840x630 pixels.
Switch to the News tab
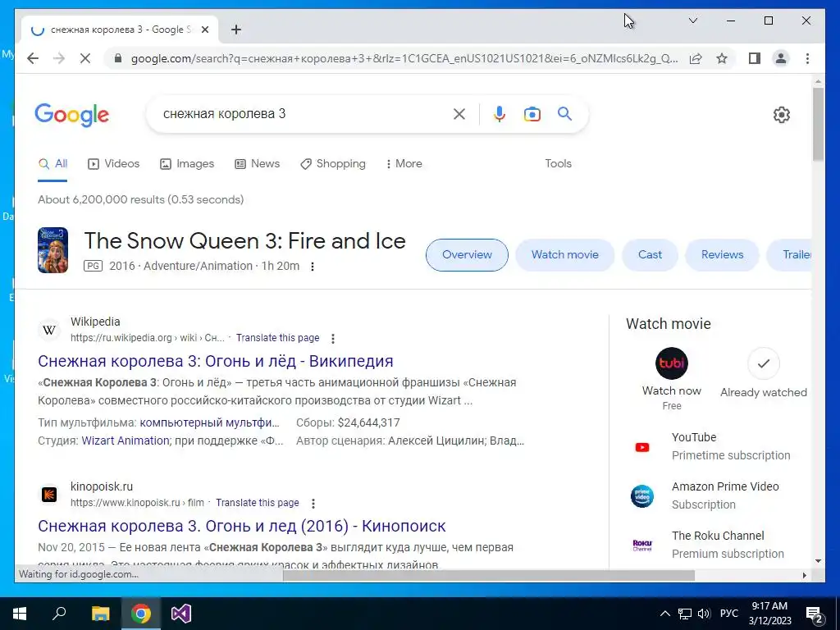257,164
